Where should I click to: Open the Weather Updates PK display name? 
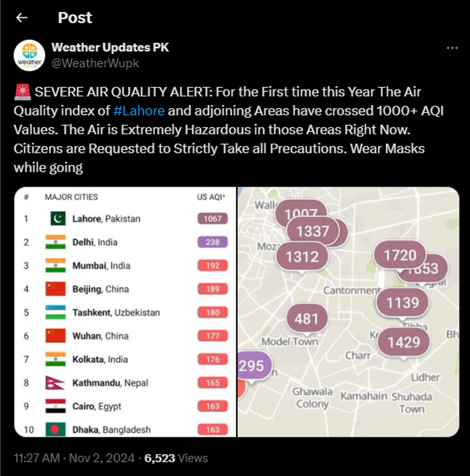pos(110,47)
